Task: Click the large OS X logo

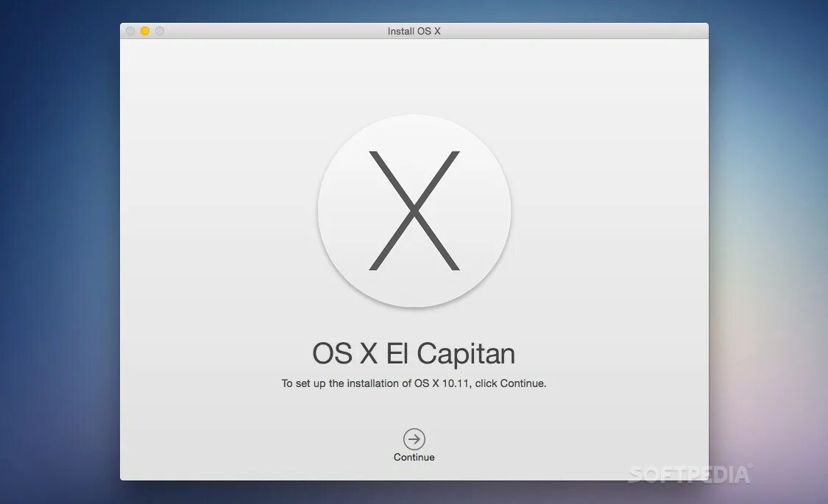Action: 414,210
